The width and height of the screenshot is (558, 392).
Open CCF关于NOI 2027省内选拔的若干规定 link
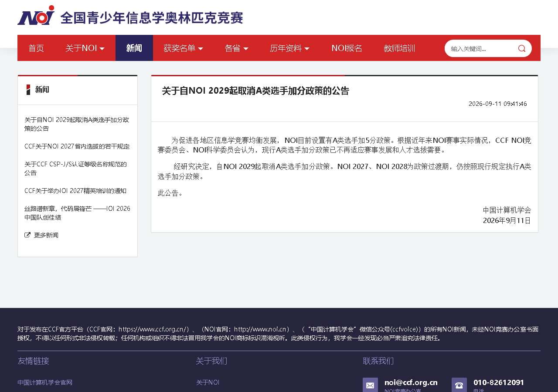[77, 146]
